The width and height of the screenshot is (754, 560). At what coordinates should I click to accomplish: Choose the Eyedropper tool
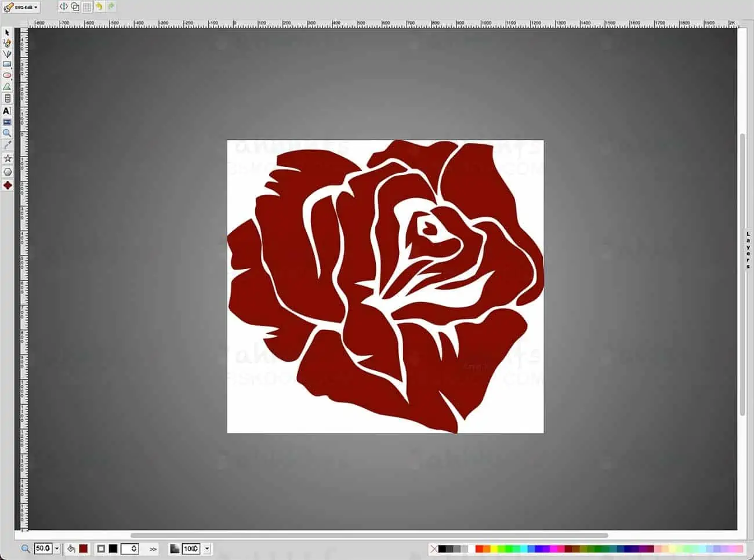[7, 145]
